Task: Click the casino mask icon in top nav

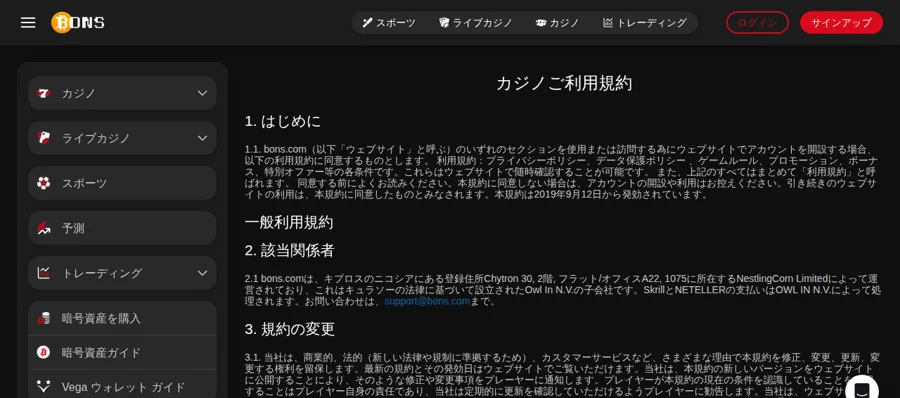Action: (540, 23)
